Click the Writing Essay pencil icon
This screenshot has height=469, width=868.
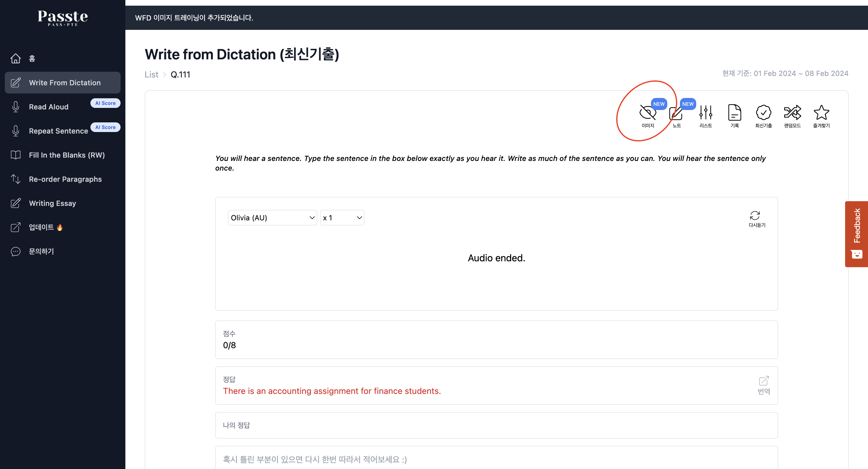[x=15, y=203]
